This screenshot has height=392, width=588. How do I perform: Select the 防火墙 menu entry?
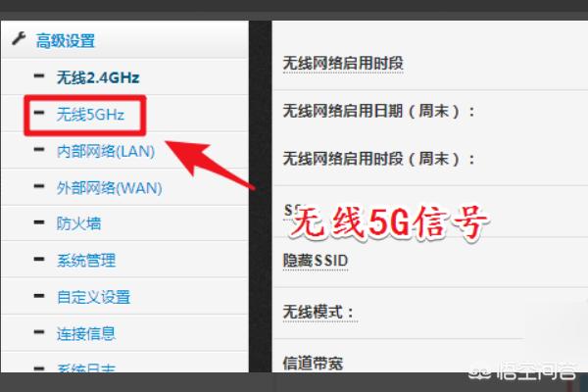[x=78, y=223]
